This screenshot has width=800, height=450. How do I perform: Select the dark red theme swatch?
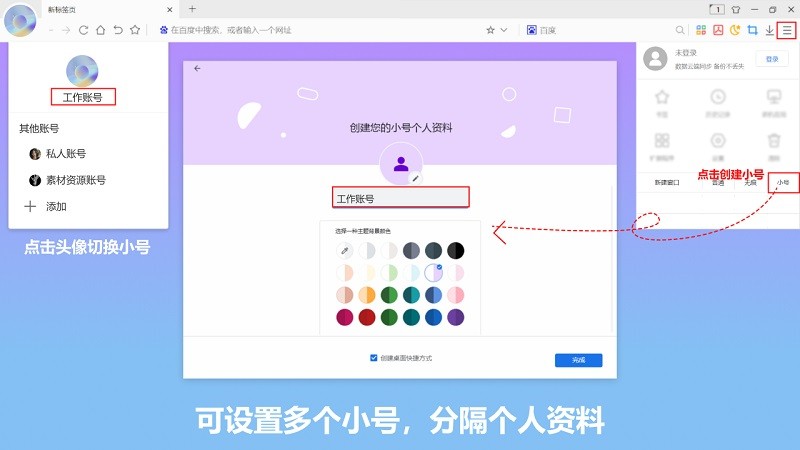367,317
